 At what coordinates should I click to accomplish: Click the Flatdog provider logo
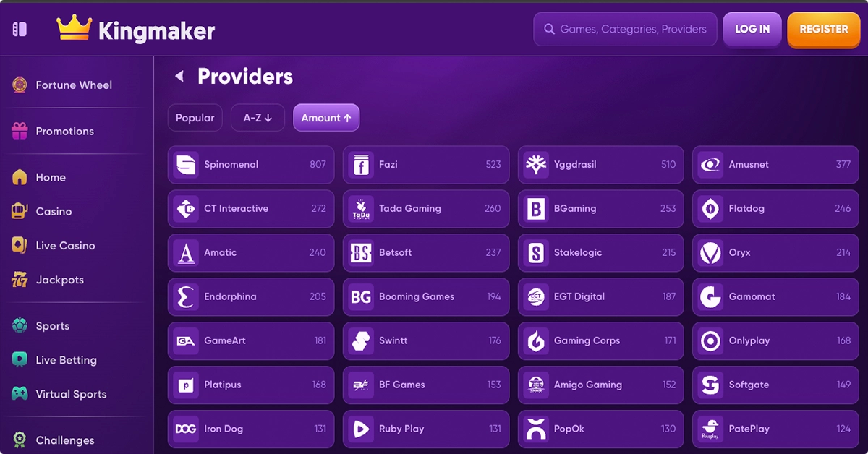coord(711,208)
